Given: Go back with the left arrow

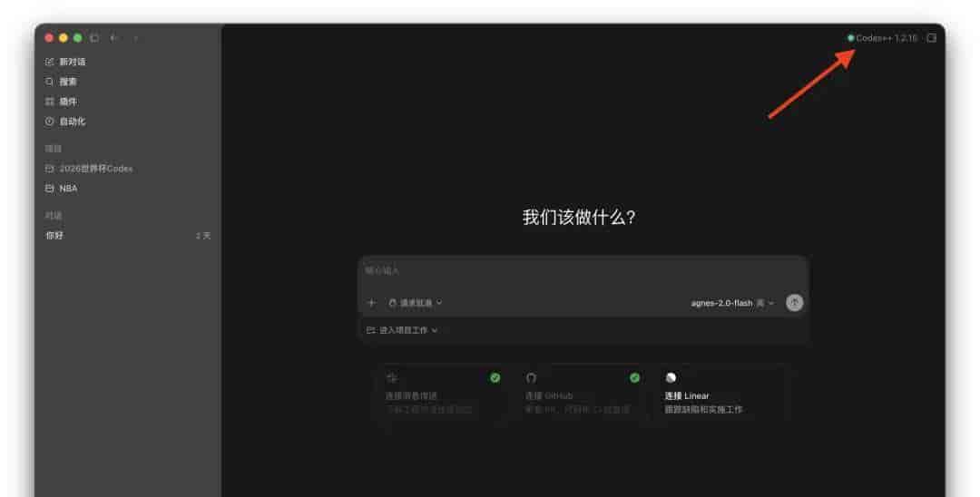Looking at the screenshot, I should (x=113, y=38).
